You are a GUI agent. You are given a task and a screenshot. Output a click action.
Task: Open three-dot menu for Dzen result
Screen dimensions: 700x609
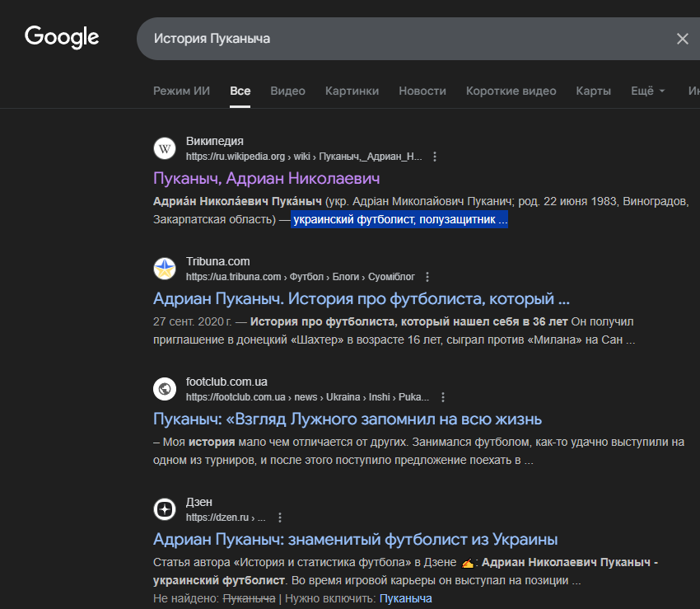[280, 518]
